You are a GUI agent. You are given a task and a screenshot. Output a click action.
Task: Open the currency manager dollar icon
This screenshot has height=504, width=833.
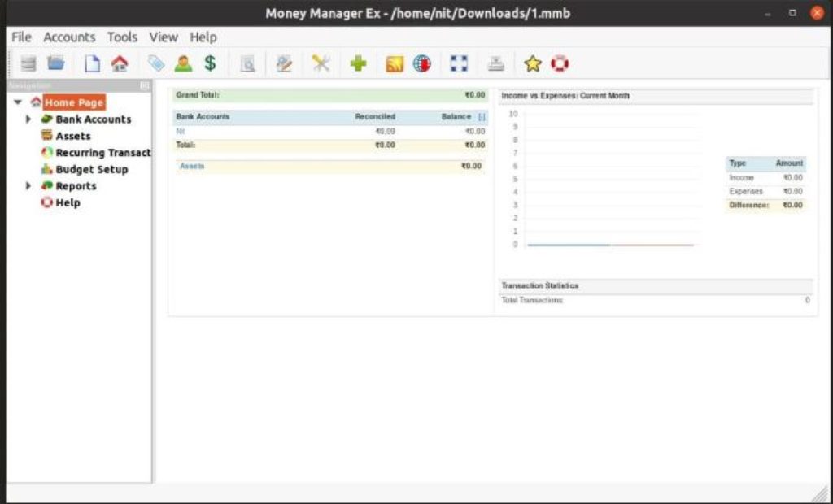(211, 63)
